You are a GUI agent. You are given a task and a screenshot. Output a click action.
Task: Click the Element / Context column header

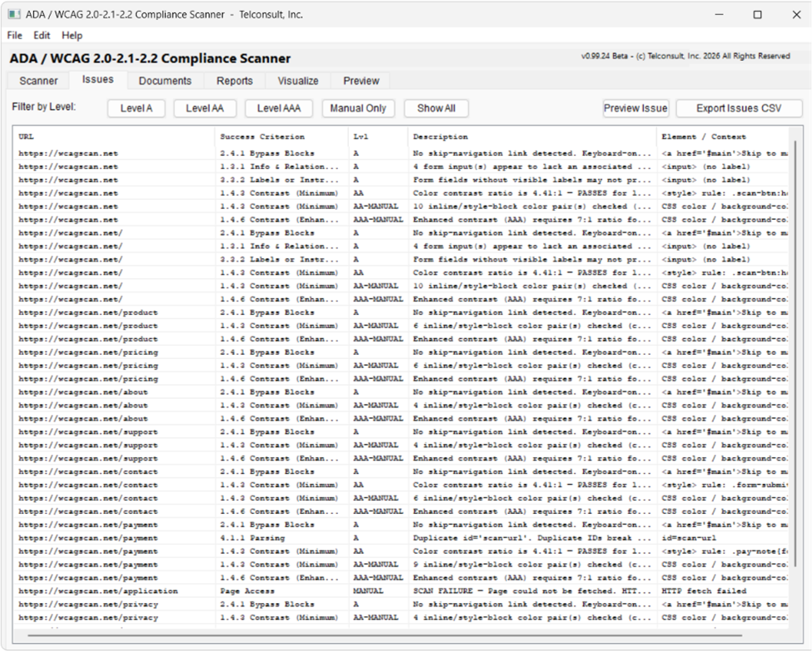[723, 137]
